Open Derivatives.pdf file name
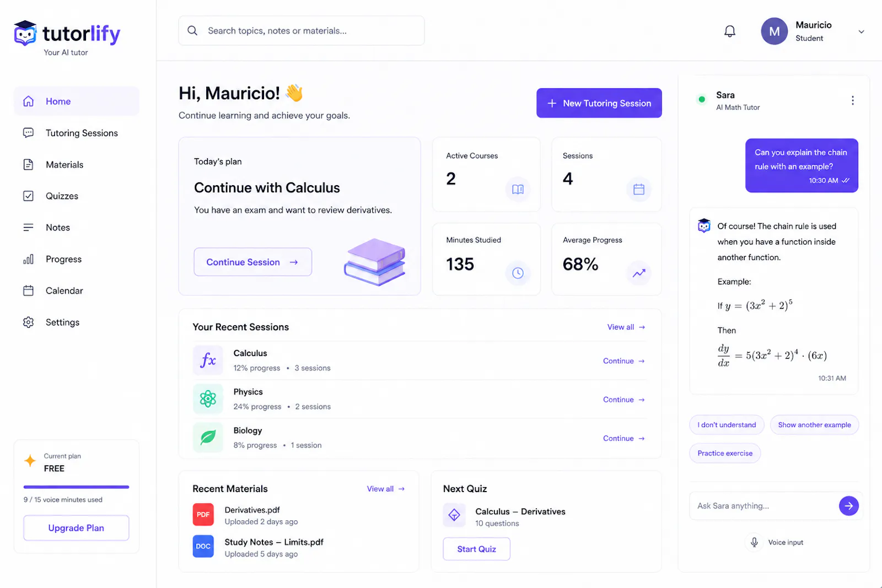This screenshot has height=588, width=882. [x=252, y=510]
